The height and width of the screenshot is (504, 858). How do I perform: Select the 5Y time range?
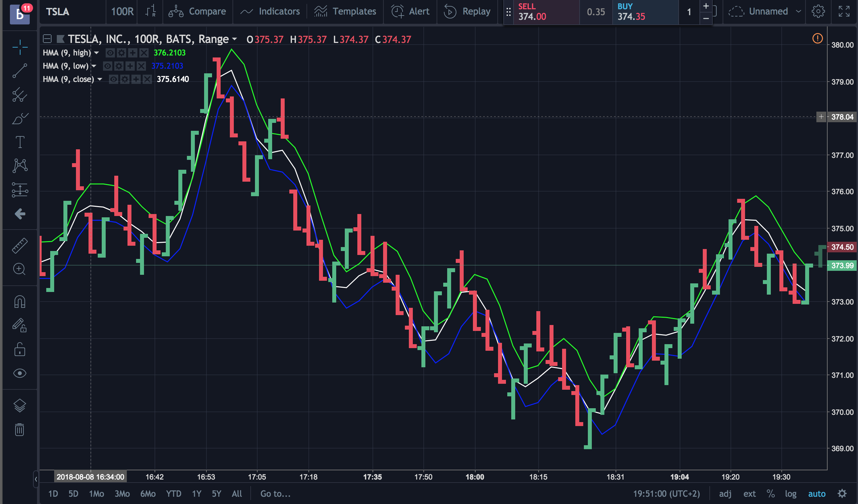pos(217,494)
